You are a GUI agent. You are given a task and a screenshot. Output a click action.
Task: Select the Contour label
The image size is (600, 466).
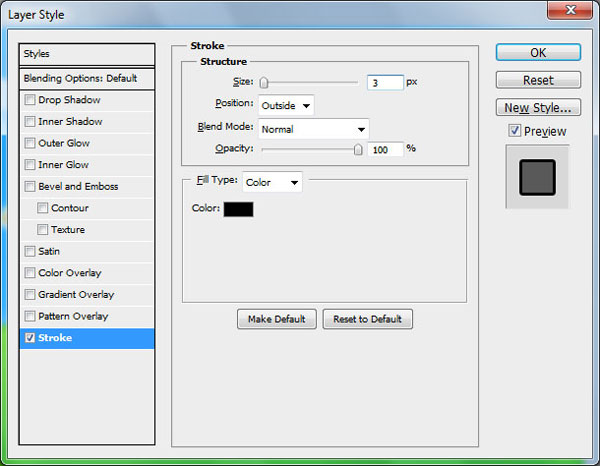click(x=70, y=208)
